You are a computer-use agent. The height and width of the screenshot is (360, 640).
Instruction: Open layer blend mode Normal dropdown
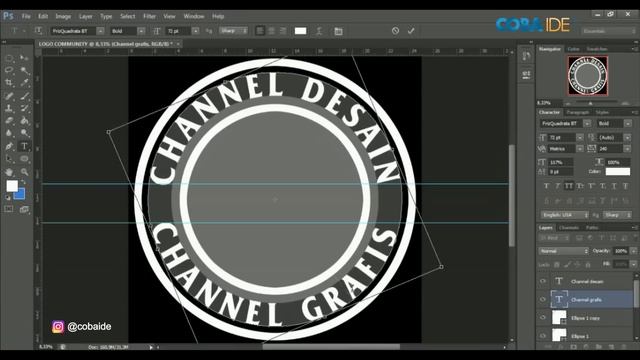(564, 251)
